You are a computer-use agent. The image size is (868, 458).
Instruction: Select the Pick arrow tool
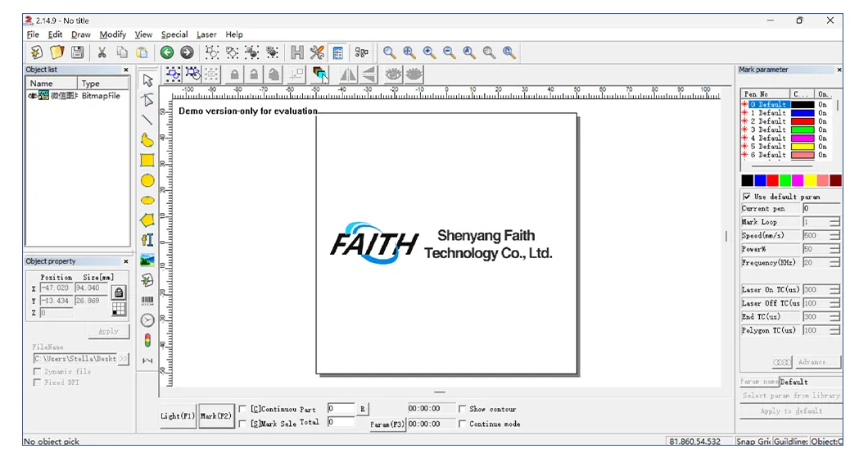coord(147,80)
